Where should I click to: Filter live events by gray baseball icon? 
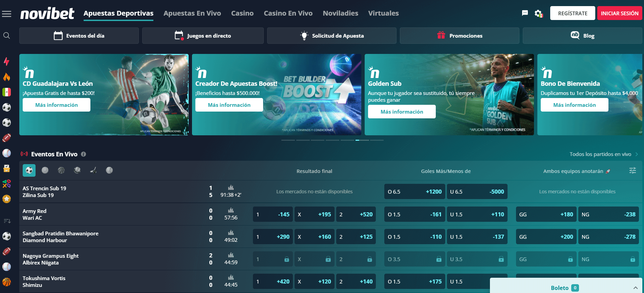point(109,170)
